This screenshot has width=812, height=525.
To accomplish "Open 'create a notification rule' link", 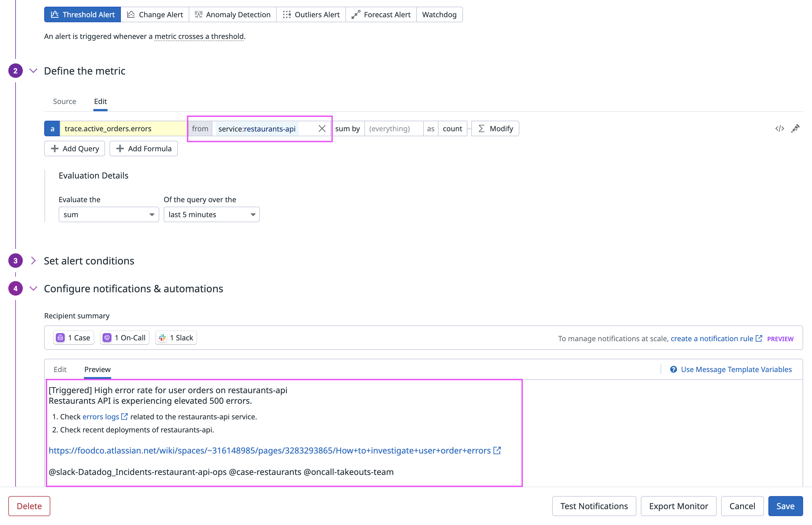I will pyautogui.click(x=716, y=338).
